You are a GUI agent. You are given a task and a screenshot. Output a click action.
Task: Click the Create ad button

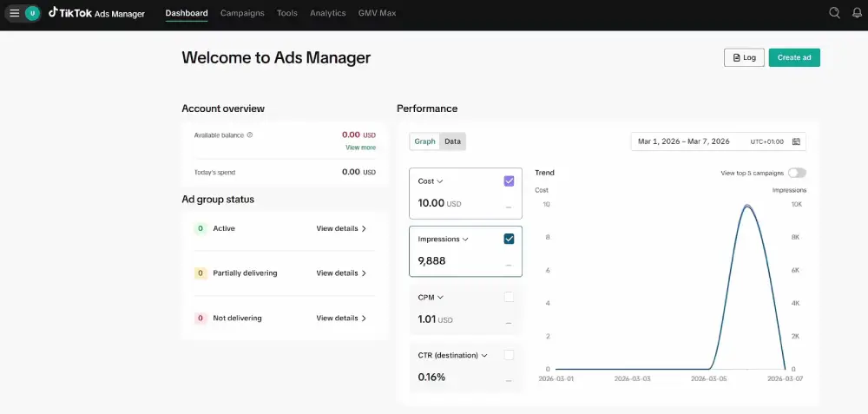click(x=794, y=57)
